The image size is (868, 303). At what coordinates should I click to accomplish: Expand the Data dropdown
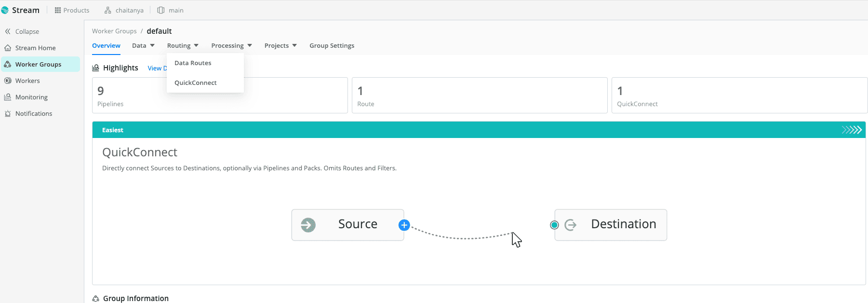coord(143,45)
